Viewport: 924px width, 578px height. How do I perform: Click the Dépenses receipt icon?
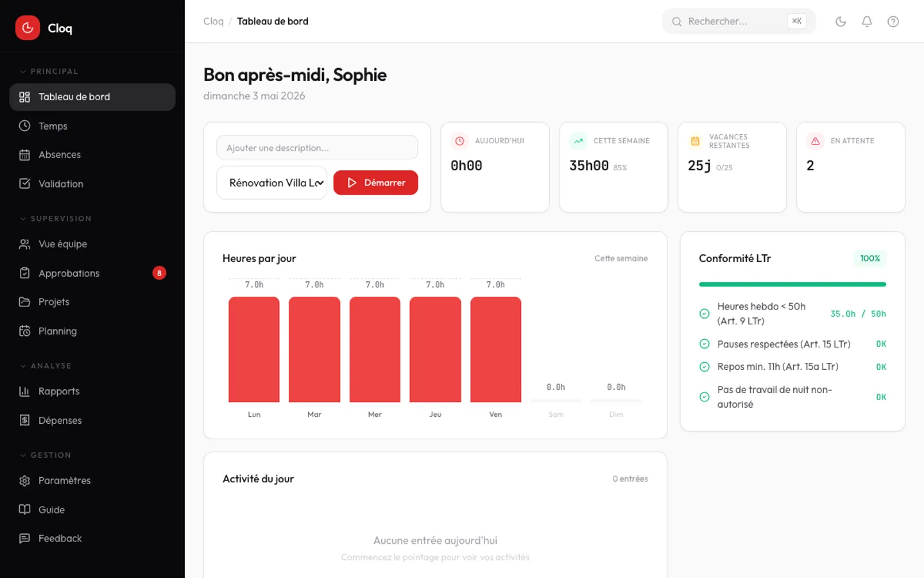pos(24,420)
